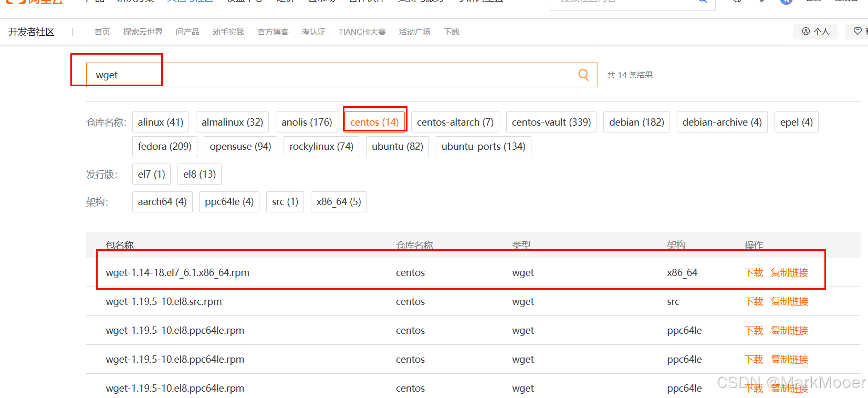868x398 pixels.
Task: Toggle the selected centos (14) filter
Action: [x=374, y=122]
